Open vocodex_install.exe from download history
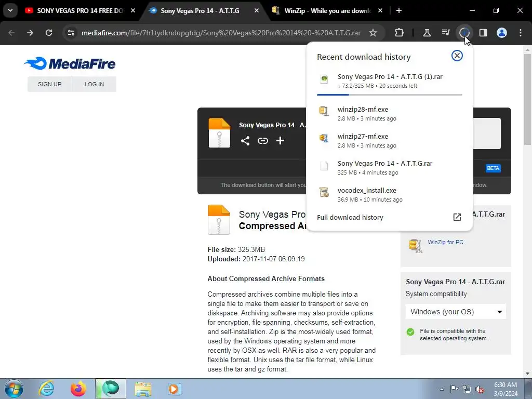The width and height of the screenshot is (532, 399). coord(390,195)
